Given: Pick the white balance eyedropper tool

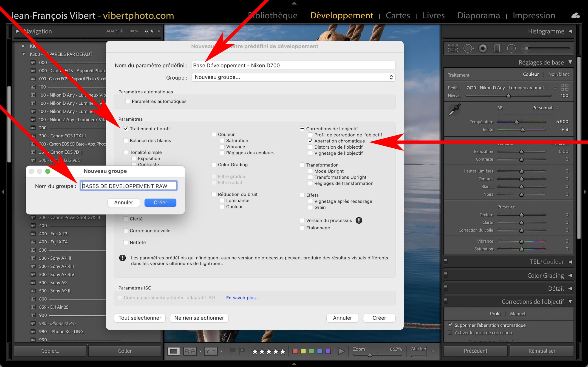Looking at the screenshot, I should point(454,110).
